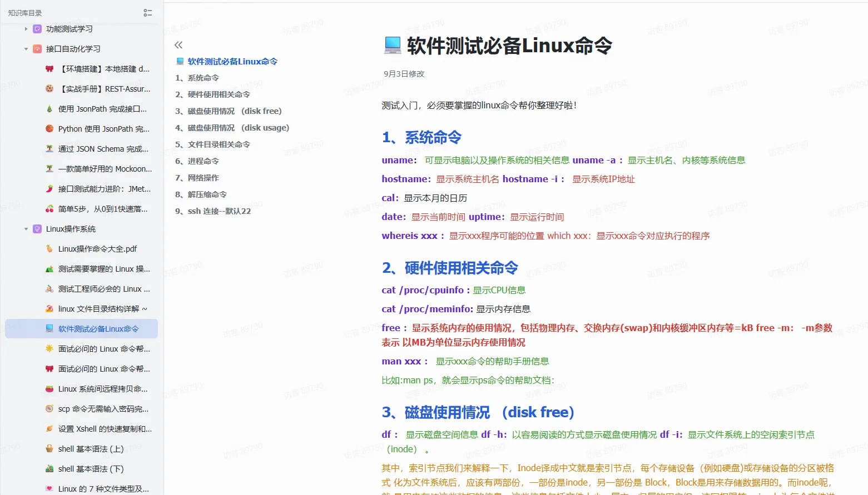Screen dimensions: 868x495
Task: Click the purple 功能测试学习 folder icon
Action: point(38,29)
